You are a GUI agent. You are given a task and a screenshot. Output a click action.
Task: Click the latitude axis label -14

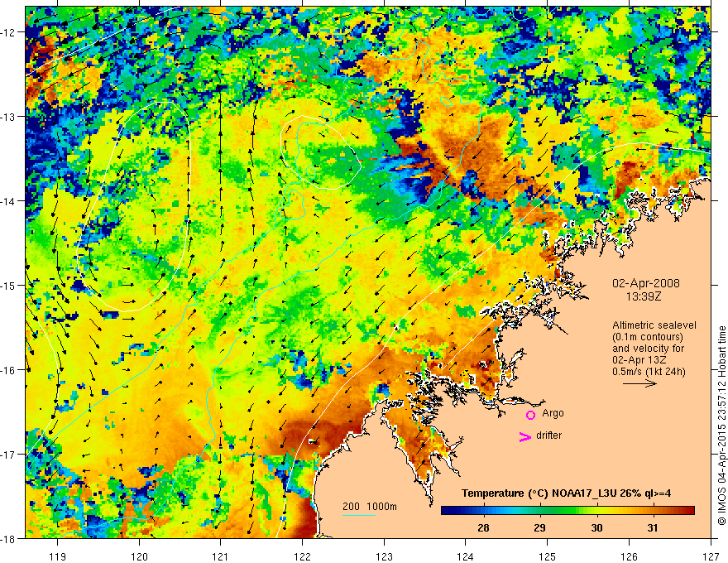point(8,201)
